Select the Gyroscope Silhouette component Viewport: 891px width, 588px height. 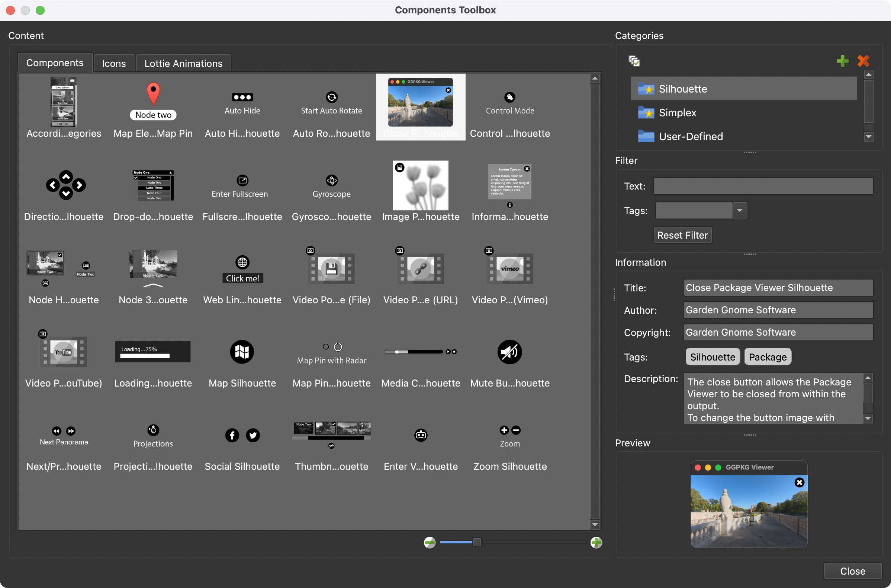[331, 191]
